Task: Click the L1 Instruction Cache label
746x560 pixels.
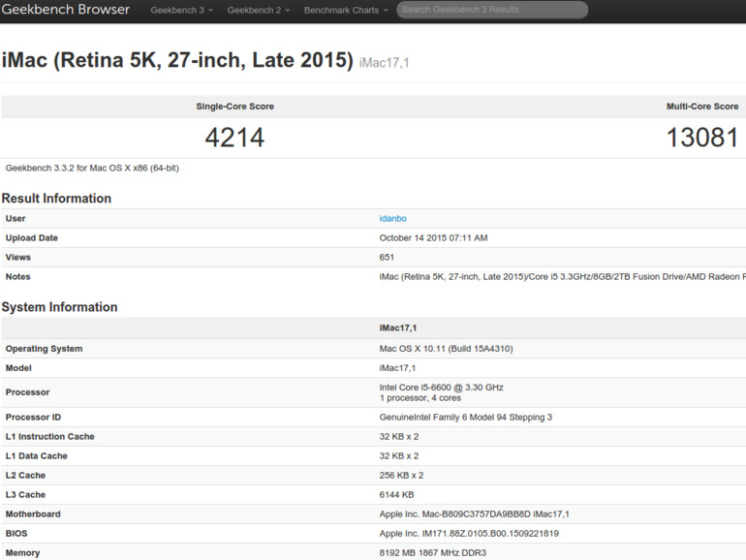Action: point(50,437)
